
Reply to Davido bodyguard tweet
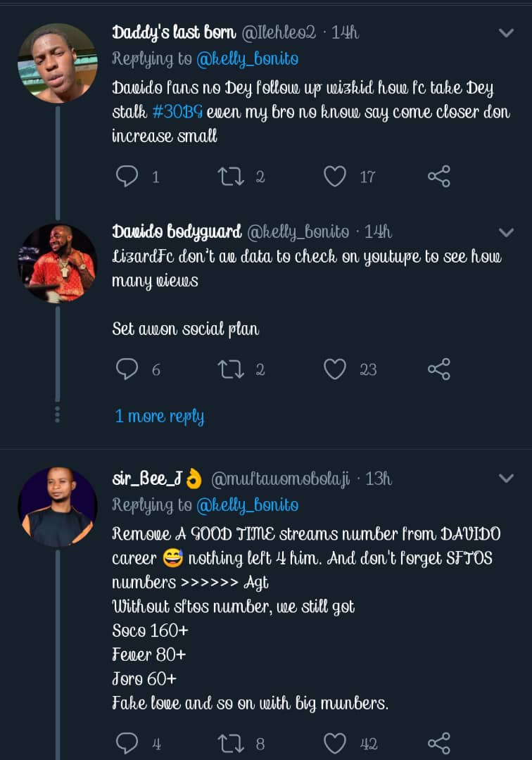pyautogui.click(x=127, y=369)
